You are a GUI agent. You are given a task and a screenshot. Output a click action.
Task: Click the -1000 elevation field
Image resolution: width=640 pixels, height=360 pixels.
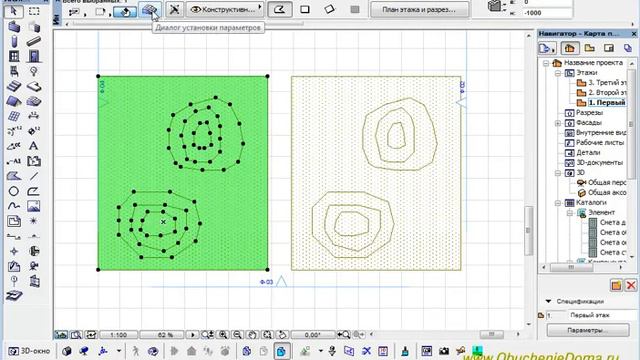547,13
